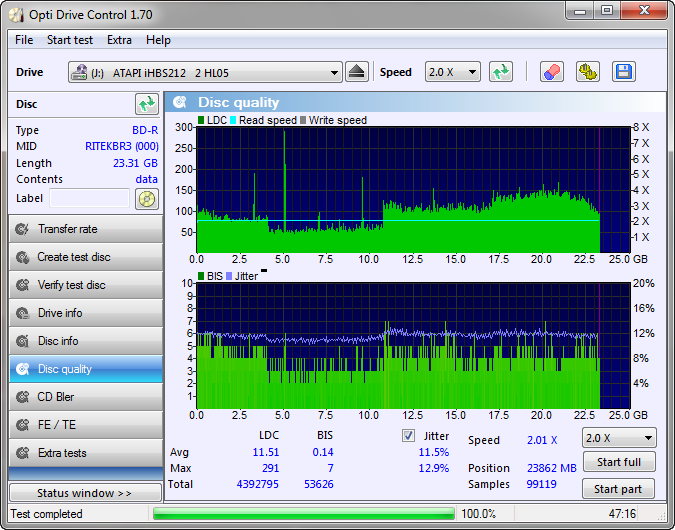This screenshot has height=530, width=675.
Task: Click the average jitter value 11.5%
Action: pos(433,452)
